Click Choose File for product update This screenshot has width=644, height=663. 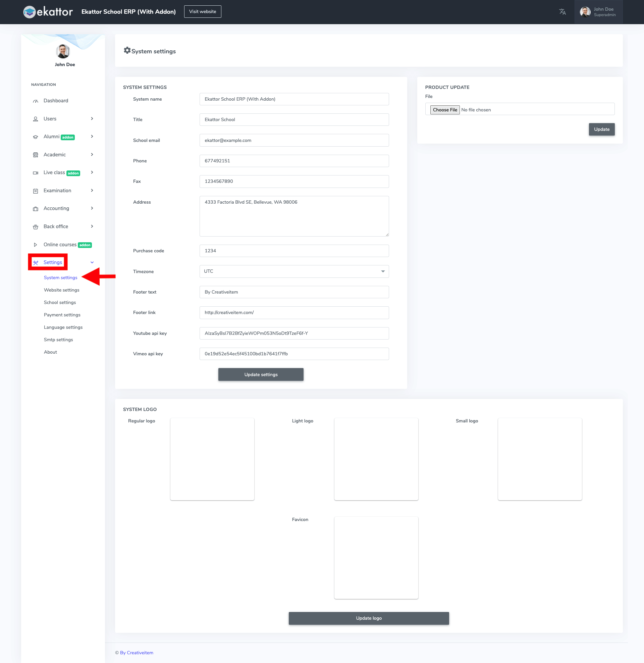(444, 109)
